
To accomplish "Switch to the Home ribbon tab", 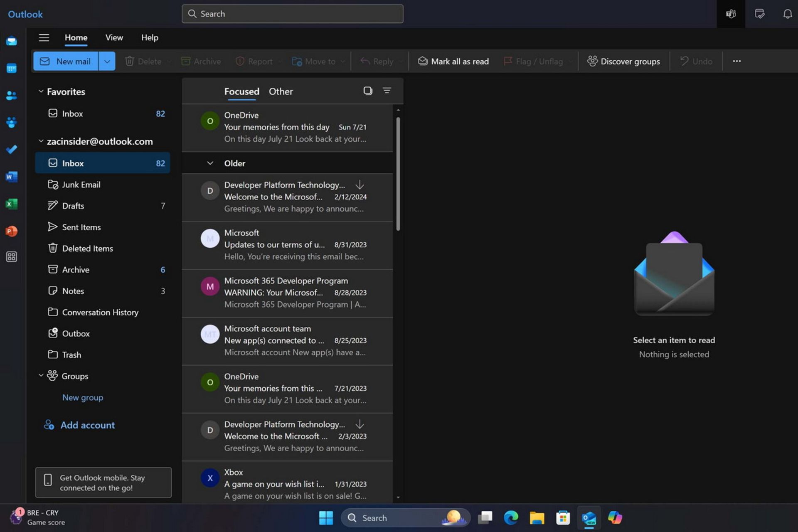I will pos(76,37).
